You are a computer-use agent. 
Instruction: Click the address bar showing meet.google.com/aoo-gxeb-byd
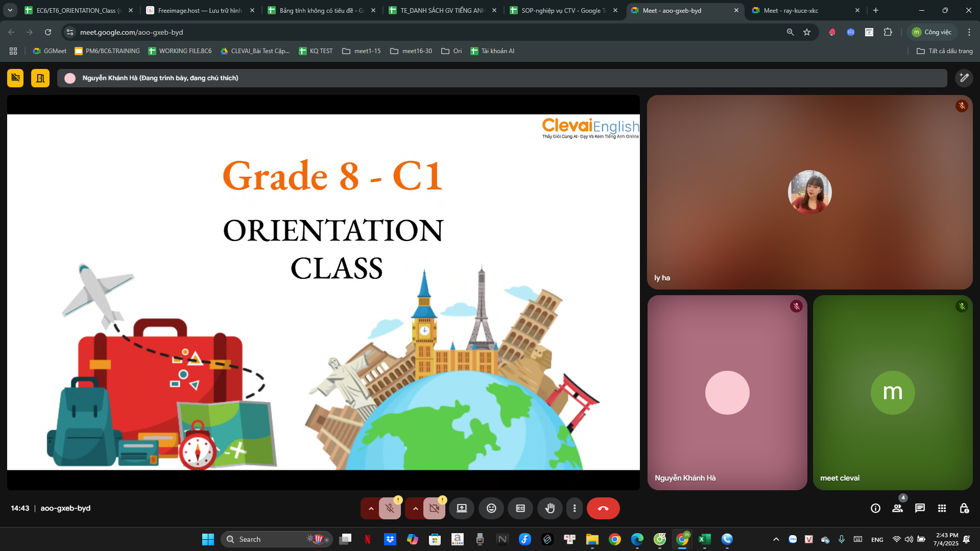click(429, 32)
